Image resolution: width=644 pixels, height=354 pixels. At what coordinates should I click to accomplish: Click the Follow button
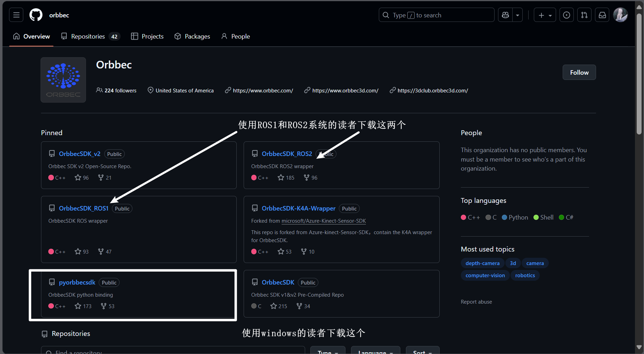(x=579, y=72)
